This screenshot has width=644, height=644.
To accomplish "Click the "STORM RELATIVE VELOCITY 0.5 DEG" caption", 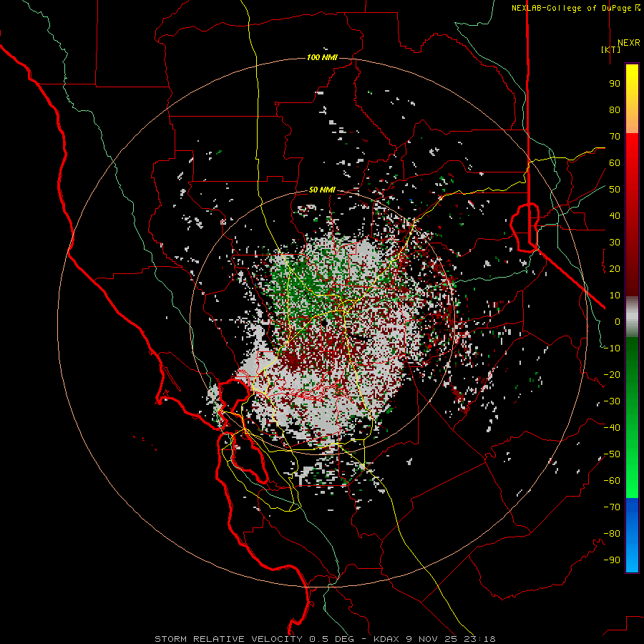I will [x=254, y=639].
